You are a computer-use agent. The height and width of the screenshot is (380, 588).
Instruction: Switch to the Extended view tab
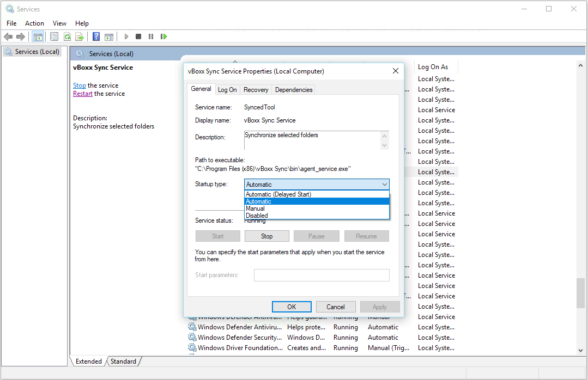(88, 361)
